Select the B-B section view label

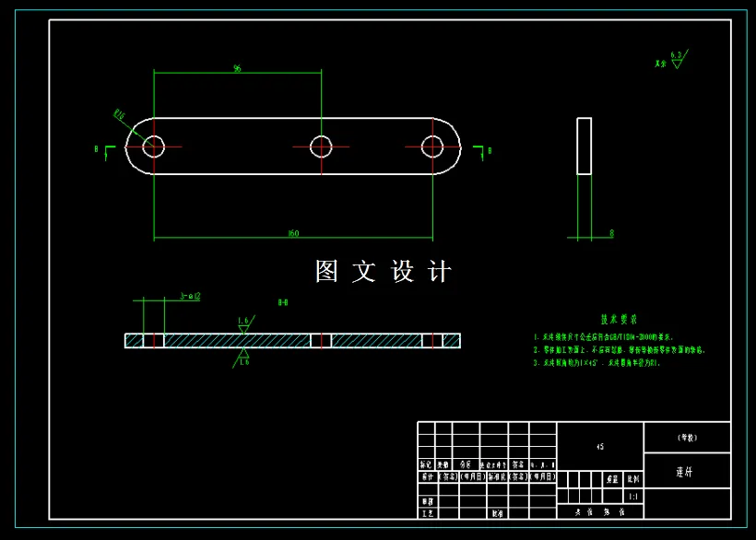click(283, 302)
